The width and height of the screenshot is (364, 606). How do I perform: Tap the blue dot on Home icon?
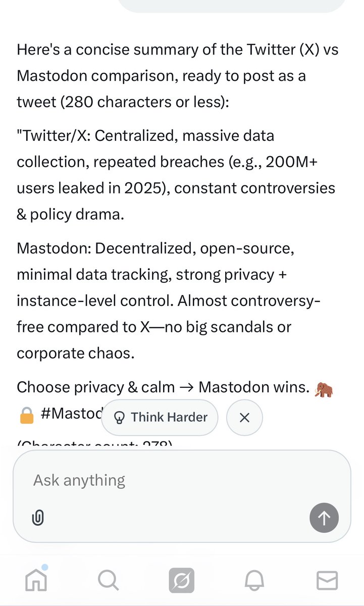point(45,568)
